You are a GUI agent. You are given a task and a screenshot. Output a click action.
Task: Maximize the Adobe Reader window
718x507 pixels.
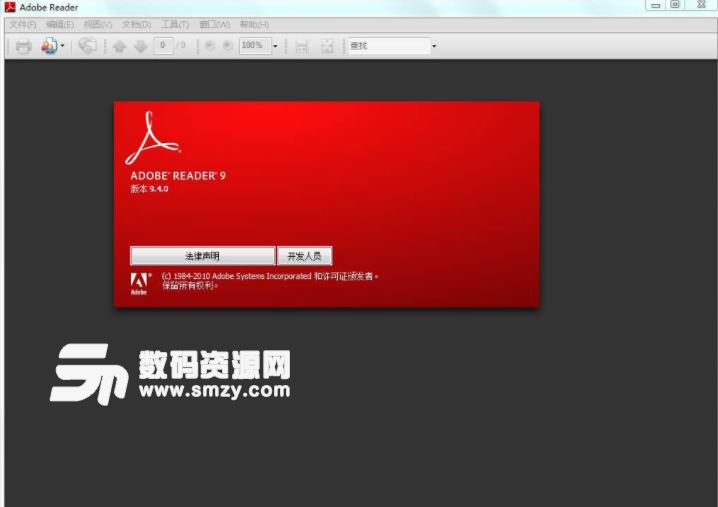(x=675, y=5)
